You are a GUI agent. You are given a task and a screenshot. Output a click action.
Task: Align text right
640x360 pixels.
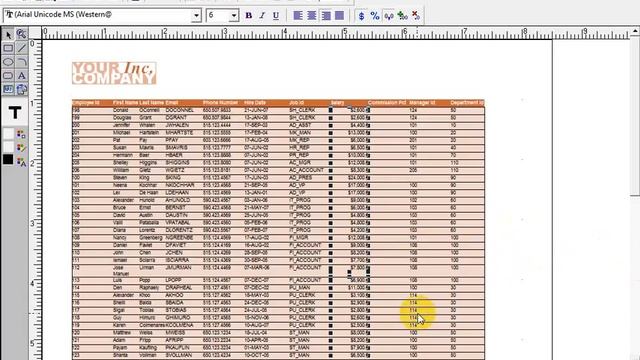click(x=326, y=16)
